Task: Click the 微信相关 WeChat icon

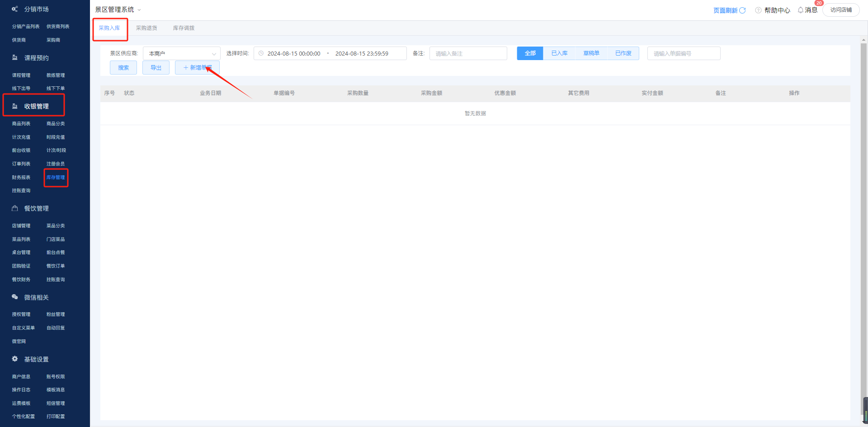Action: point(15,297)
